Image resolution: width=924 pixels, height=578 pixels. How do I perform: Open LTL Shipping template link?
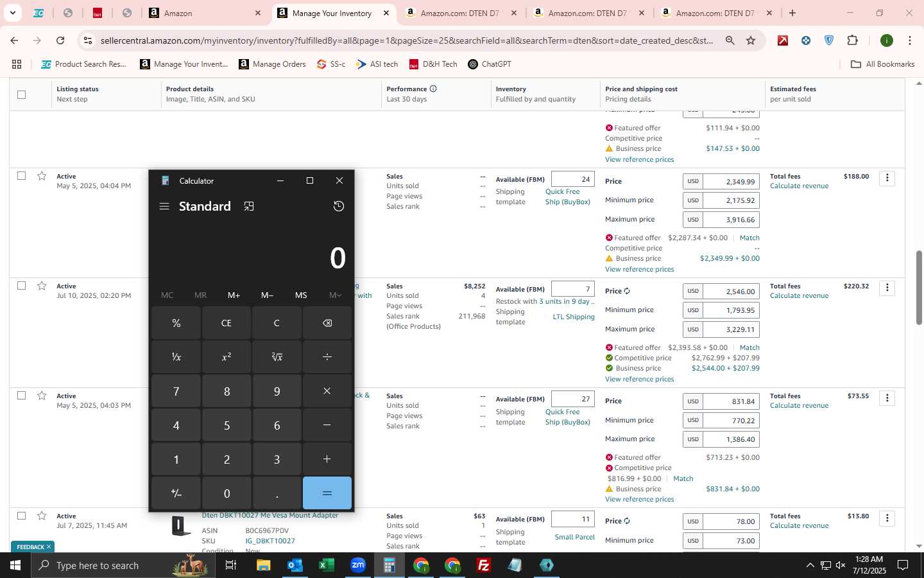point(574,317)
